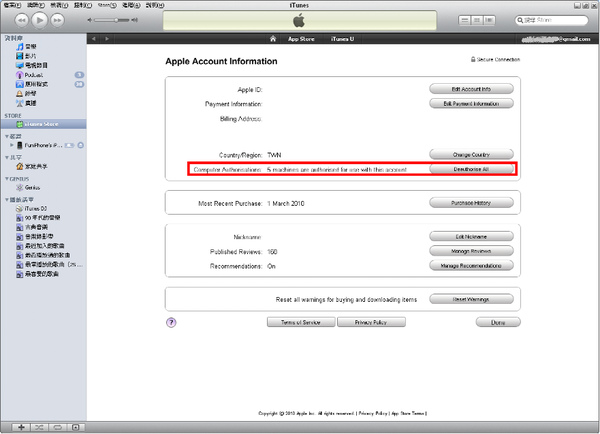Collapse the GENIUS section
The height and width of the screenshot is (434, 600).
coord(7,179)
